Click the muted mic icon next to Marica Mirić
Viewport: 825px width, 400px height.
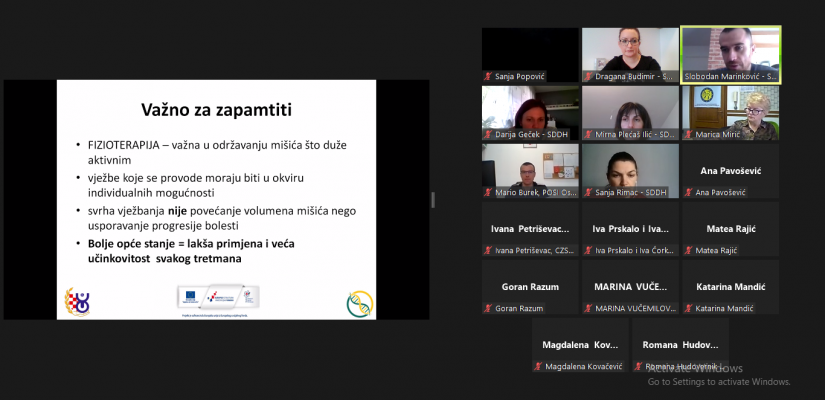(688, 134)
